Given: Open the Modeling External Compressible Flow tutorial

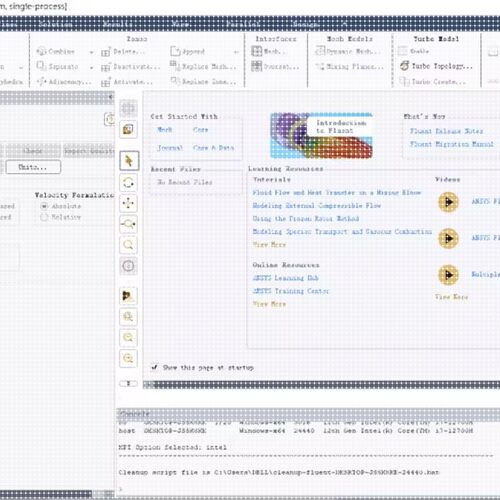Looking at the screenshot, I should point(317,205).
